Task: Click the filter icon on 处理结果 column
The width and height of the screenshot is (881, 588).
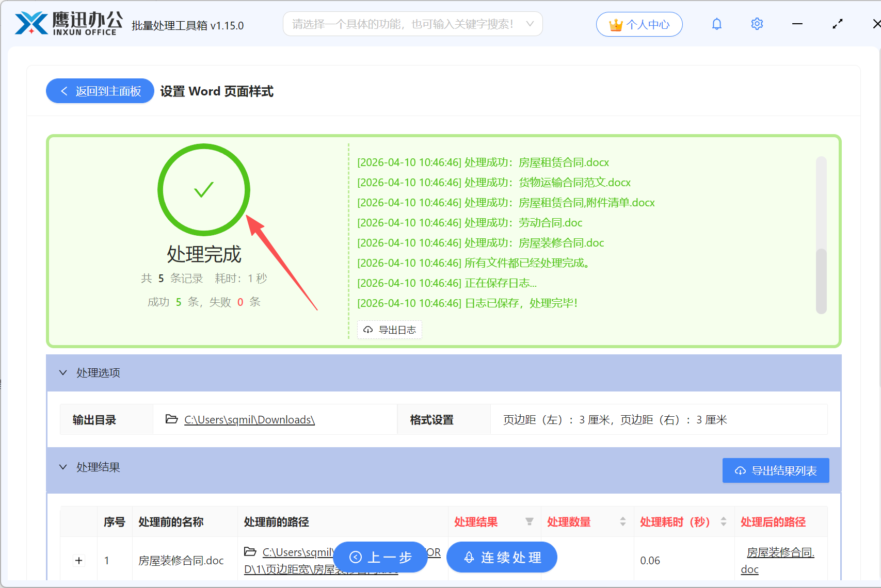Action: (530, 522)
